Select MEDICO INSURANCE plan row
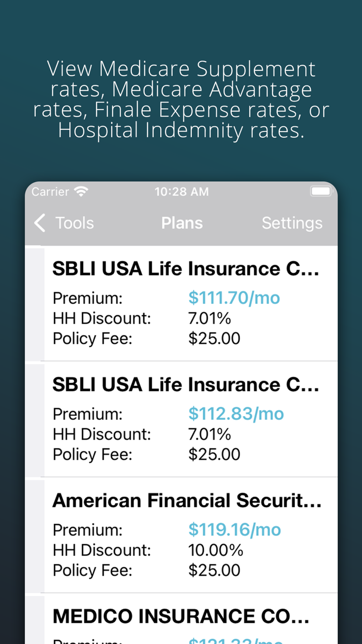Image resolution: width=362 pixels, height=644 pixels. pos(181,617)
